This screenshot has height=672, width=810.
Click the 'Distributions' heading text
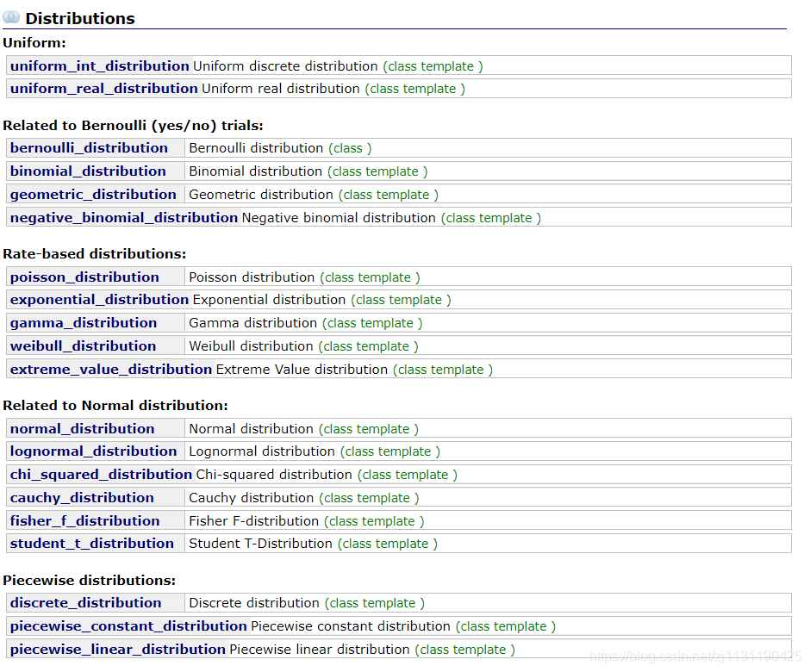click(80, 19)
